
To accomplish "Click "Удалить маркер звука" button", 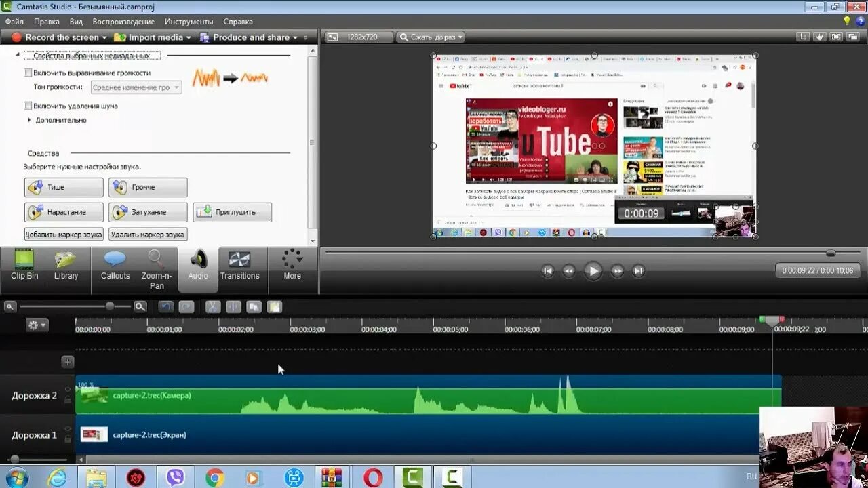I will (148, 235).
